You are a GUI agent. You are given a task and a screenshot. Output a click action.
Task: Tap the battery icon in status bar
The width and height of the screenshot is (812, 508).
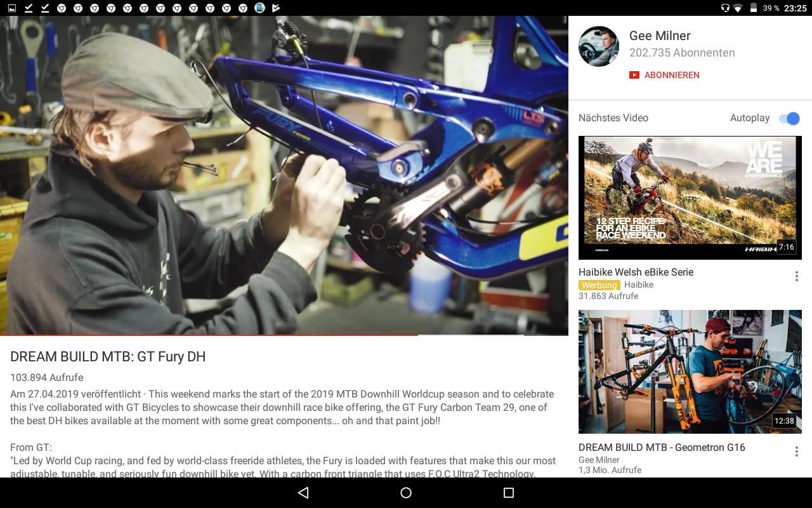[754, 8]
